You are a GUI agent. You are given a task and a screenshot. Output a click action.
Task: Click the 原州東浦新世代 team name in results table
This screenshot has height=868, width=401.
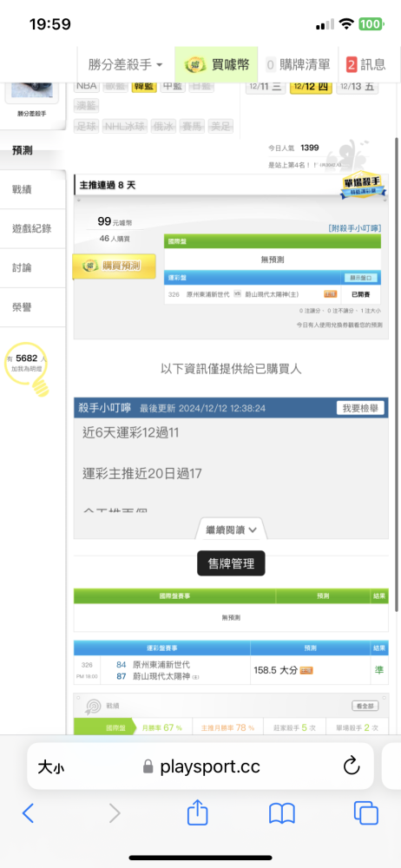(161, 664)
